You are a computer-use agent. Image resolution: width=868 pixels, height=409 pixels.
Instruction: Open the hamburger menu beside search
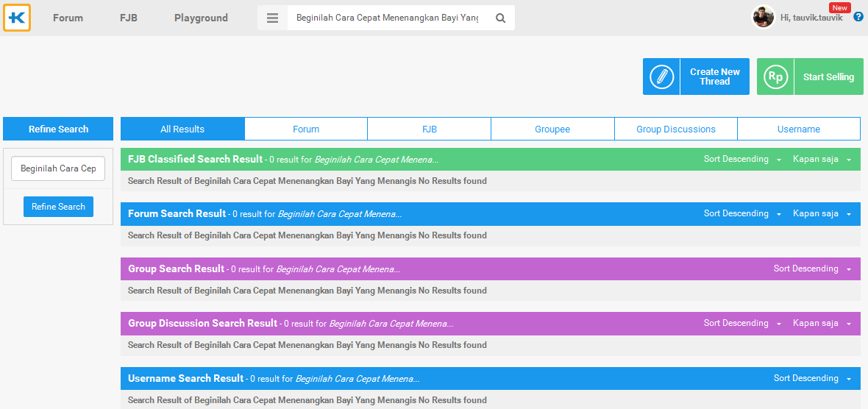coord(272,18)
